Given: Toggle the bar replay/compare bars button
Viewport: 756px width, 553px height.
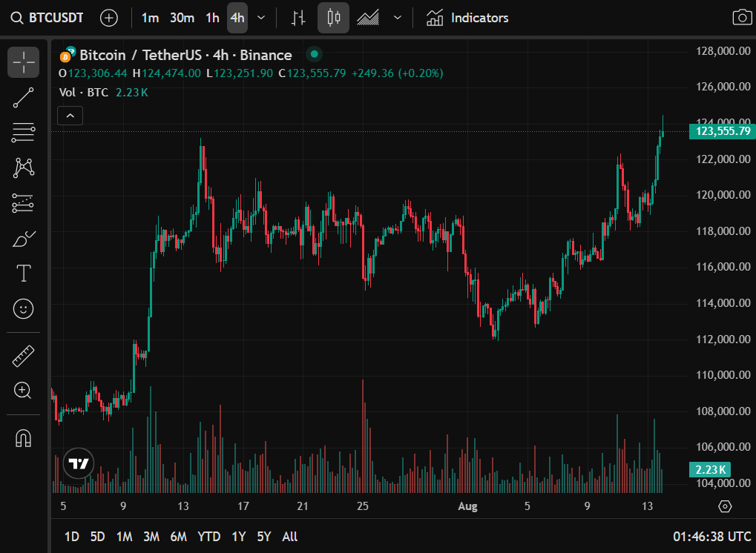Looking at the screenshot, I should coord(298,18).
